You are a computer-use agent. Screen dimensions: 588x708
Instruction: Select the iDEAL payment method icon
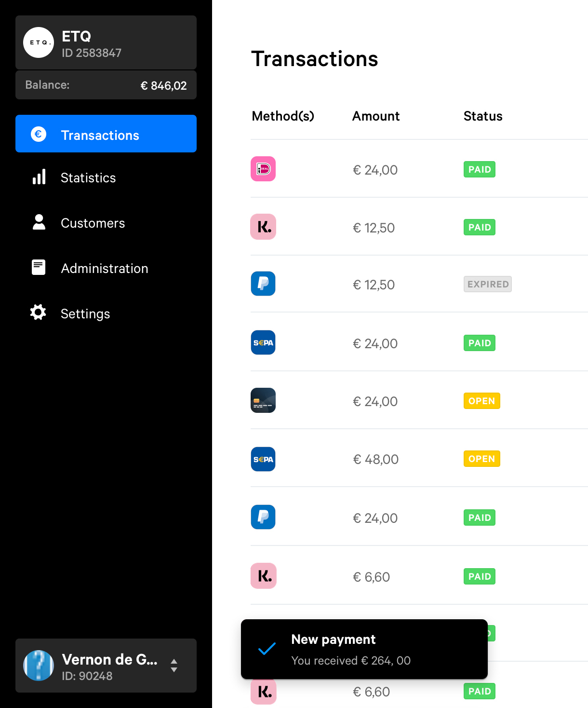(263, 169)
